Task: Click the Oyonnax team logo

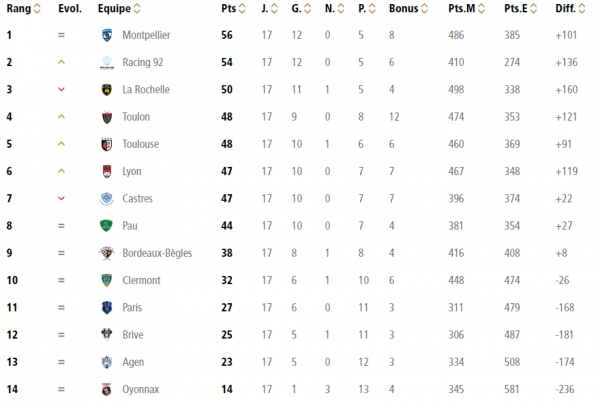Action: 107,389
